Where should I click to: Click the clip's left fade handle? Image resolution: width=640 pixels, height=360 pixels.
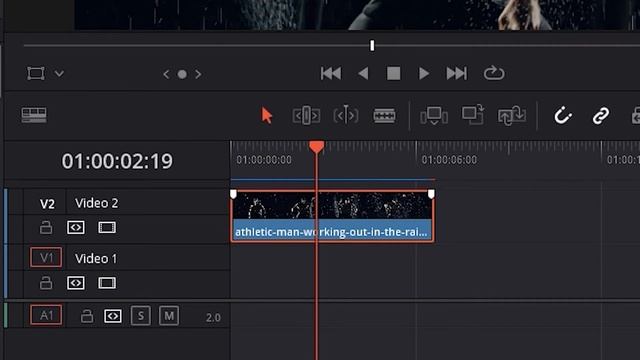click(x=233, y=194)
